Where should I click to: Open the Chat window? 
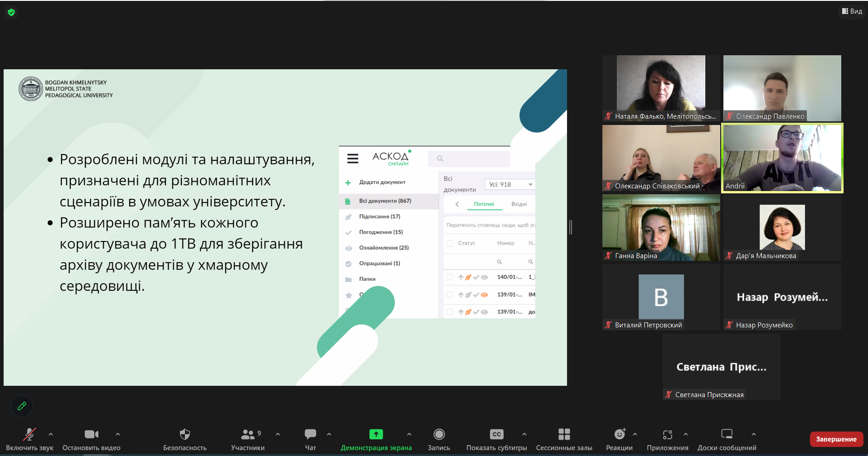310,435
